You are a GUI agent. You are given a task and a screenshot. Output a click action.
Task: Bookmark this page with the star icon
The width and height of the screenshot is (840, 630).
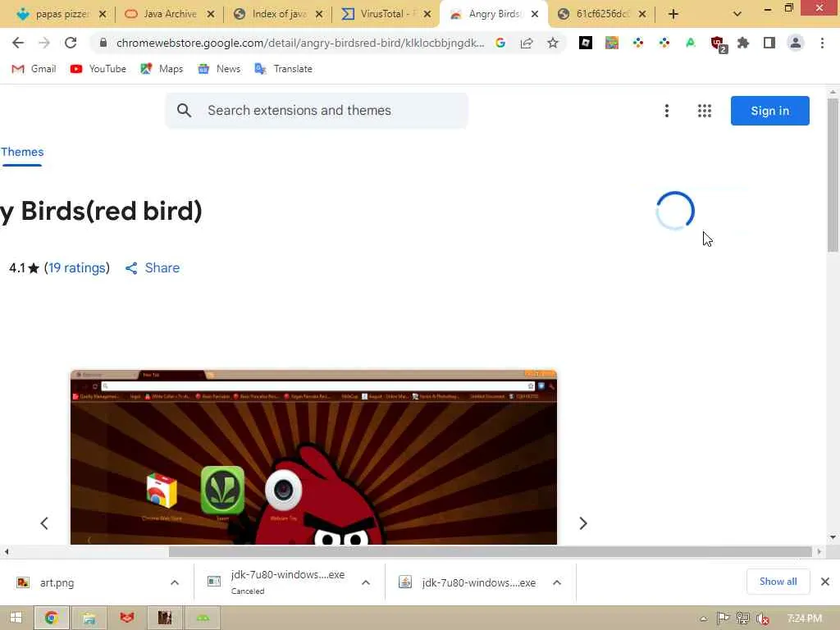[x=553, y=43]
